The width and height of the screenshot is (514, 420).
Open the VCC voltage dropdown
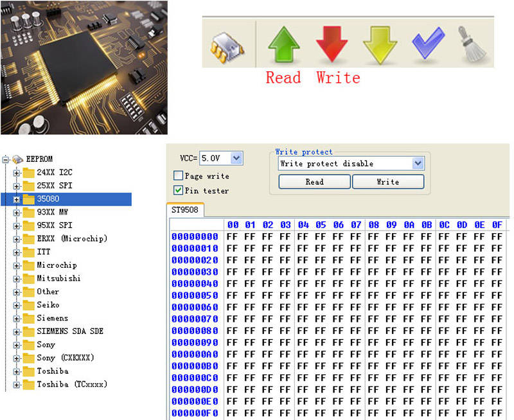click(236, 158)
